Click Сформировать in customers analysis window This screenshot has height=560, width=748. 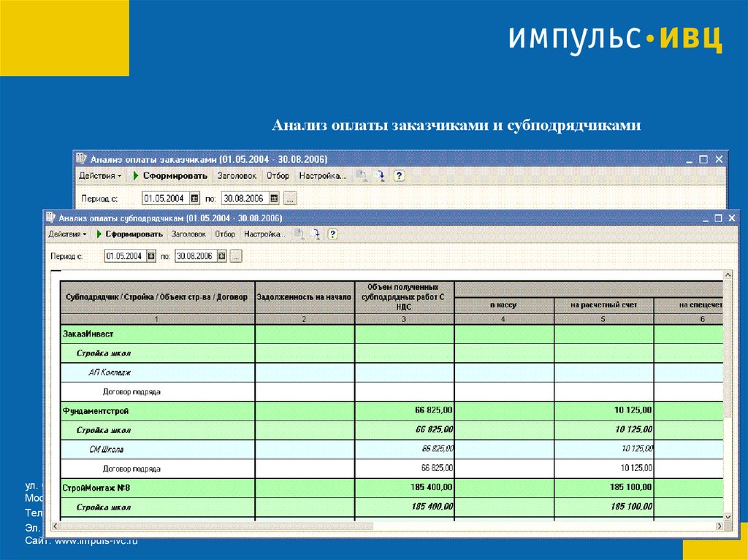coord(175,176)
